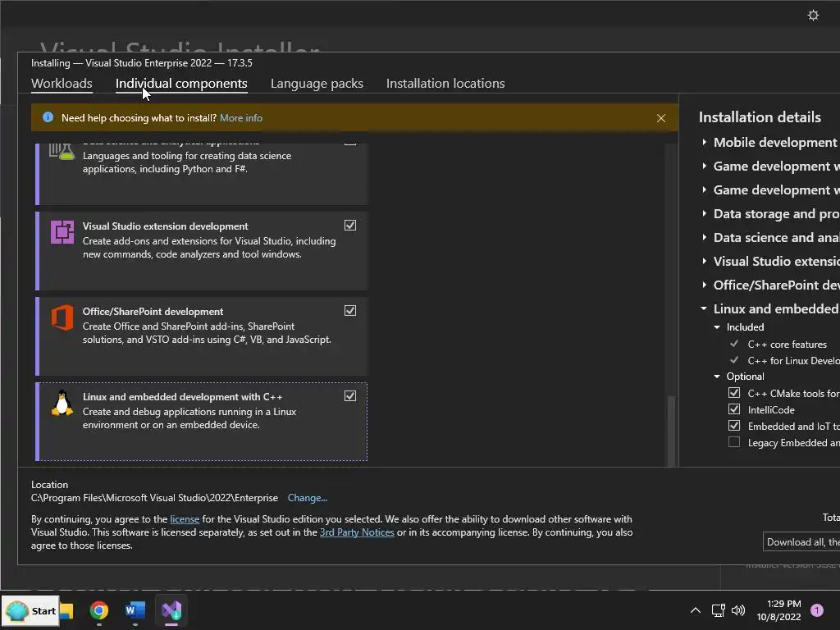Click the info icon in the yellow banner

click(48, 117)
